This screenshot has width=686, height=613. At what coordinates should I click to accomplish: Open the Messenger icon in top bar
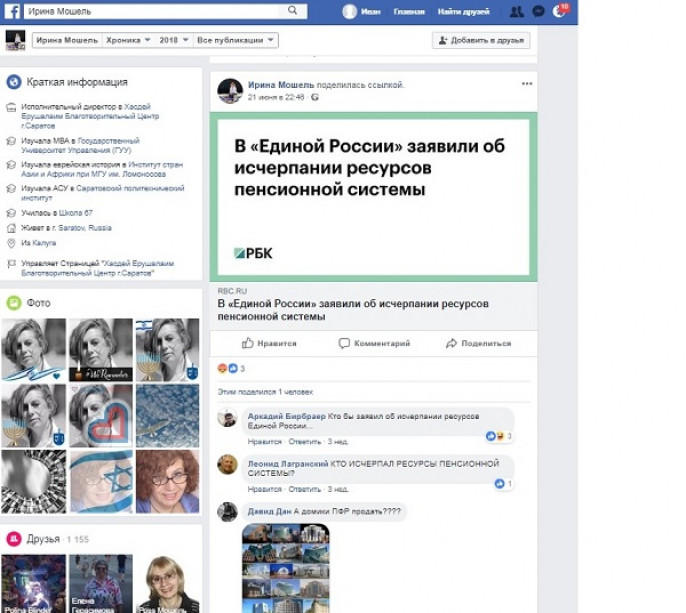coord(539,11)
